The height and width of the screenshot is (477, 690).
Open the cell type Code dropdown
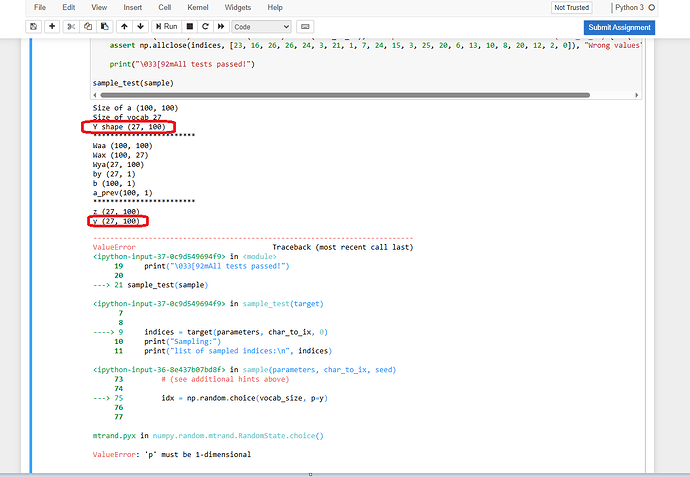[x=261, y=26]
